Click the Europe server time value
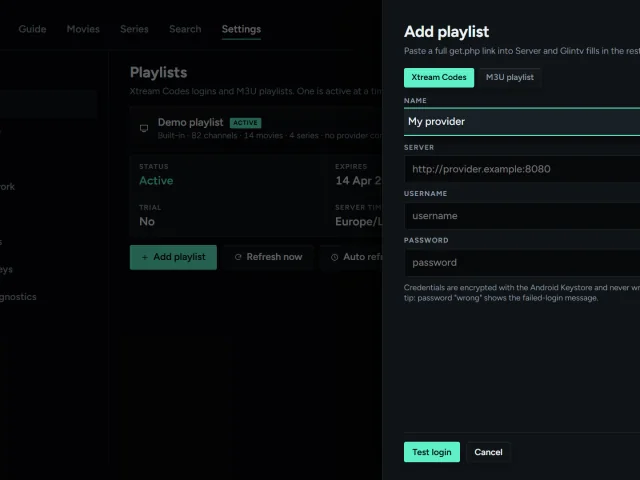640x480 pixels. click(358, 221)
